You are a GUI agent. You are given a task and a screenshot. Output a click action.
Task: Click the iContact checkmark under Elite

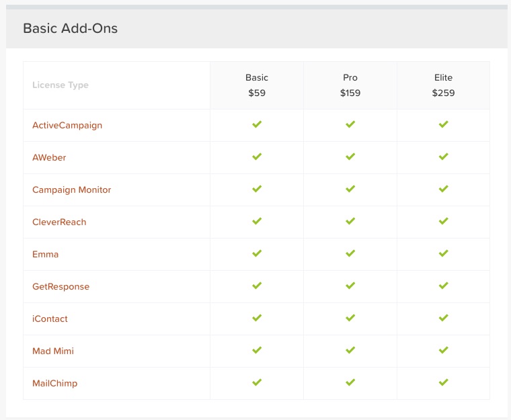pos(444,318)
